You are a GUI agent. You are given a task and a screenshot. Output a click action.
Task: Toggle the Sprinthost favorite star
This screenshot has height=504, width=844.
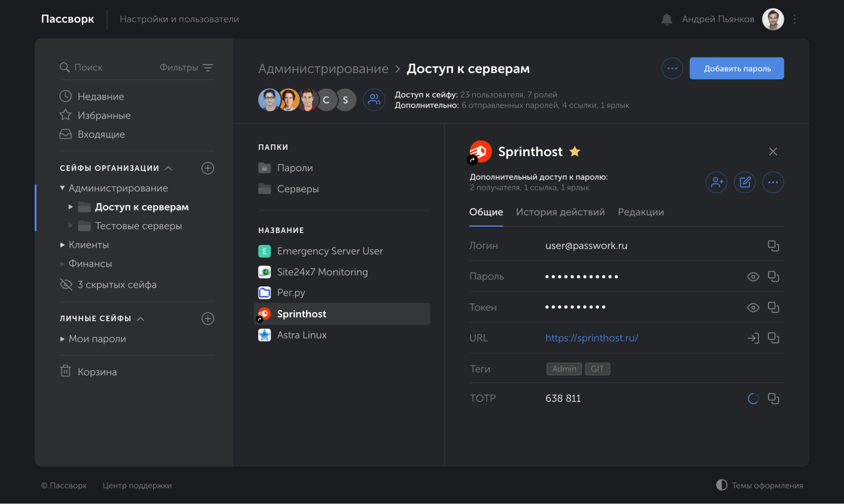pyautogui.click(x=575, y=152)
